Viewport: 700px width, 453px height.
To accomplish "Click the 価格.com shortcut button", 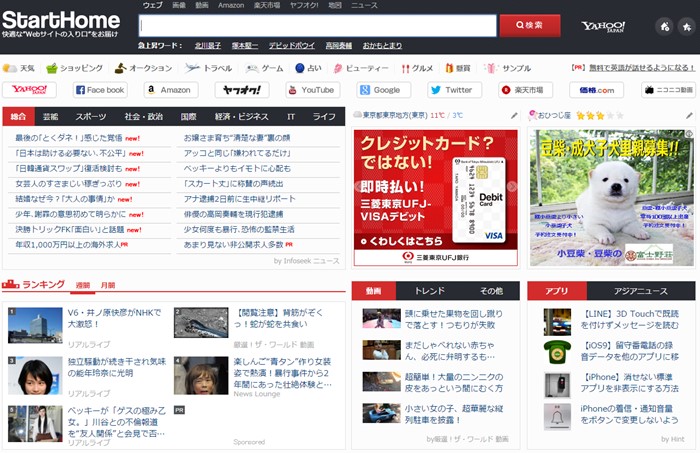I will [596, 90].
